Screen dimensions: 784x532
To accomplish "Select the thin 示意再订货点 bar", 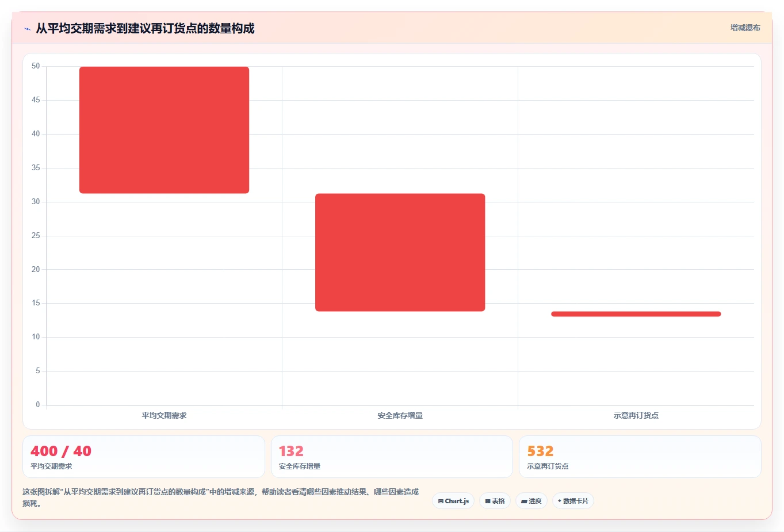I will (636, 314).
